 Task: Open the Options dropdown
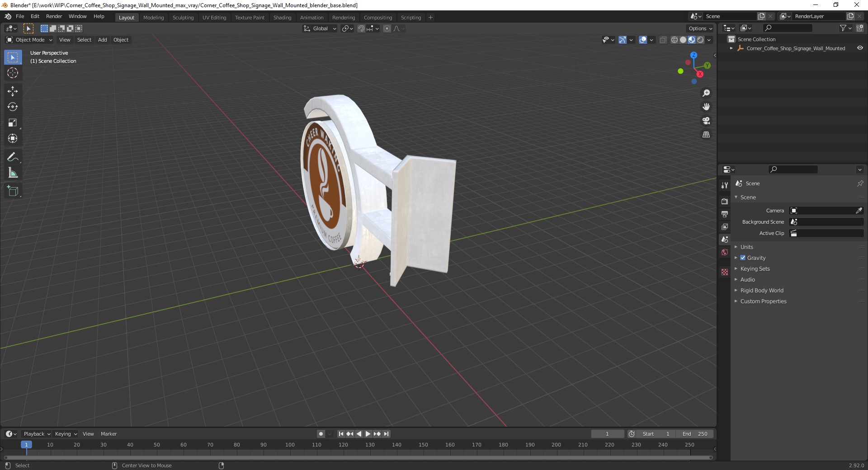[x=700, y=28]
